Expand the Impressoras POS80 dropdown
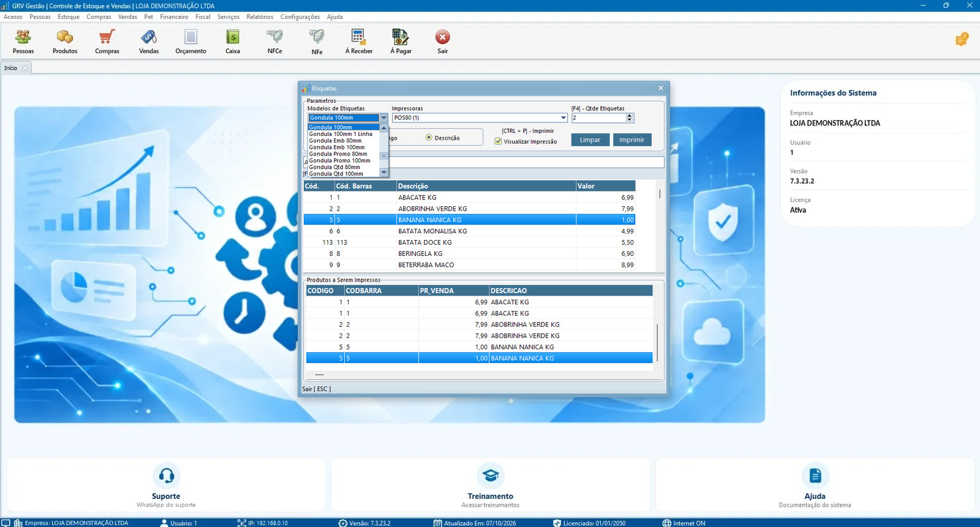Viewport: 980px width, 527px height. click(x=563, y=118)
